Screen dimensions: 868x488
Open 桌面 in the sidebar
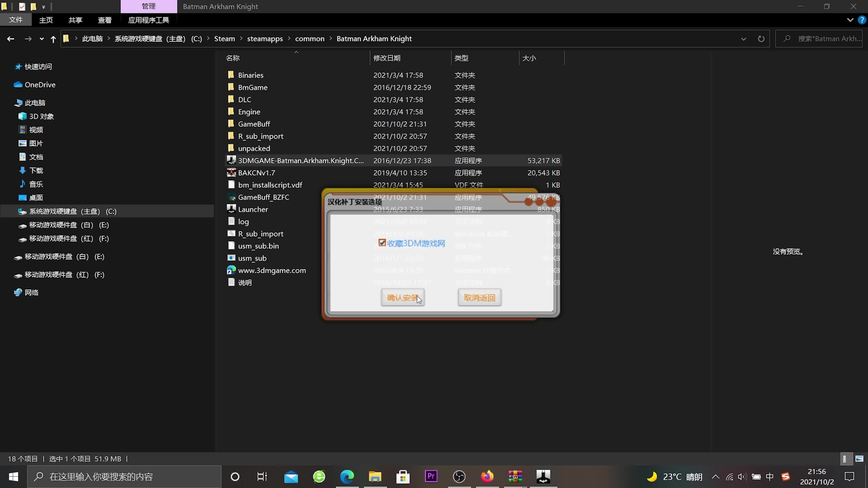(x=36, y=197)
